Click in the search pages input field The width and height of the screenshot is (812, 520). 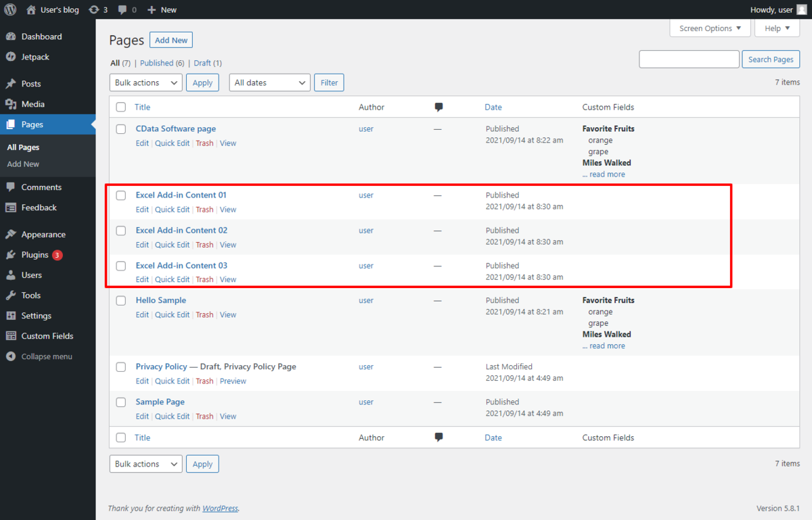point(689,60)
